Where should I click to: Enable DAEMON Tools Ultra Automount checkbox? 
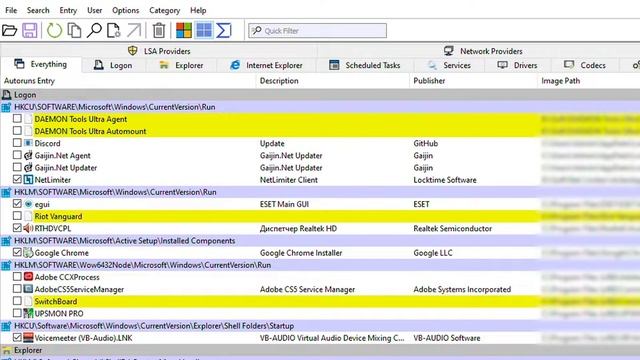17,131
